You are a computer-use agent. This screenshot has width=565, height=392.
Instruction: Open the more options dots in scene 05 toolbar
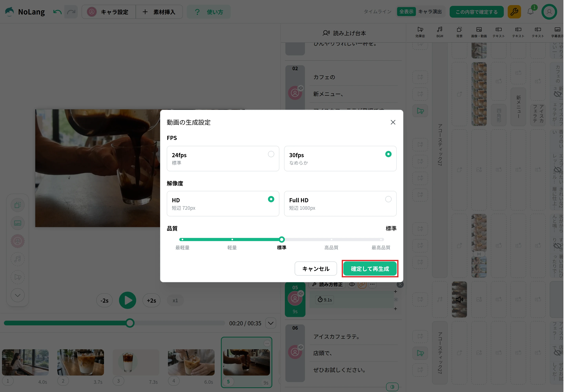coord(373,285)
